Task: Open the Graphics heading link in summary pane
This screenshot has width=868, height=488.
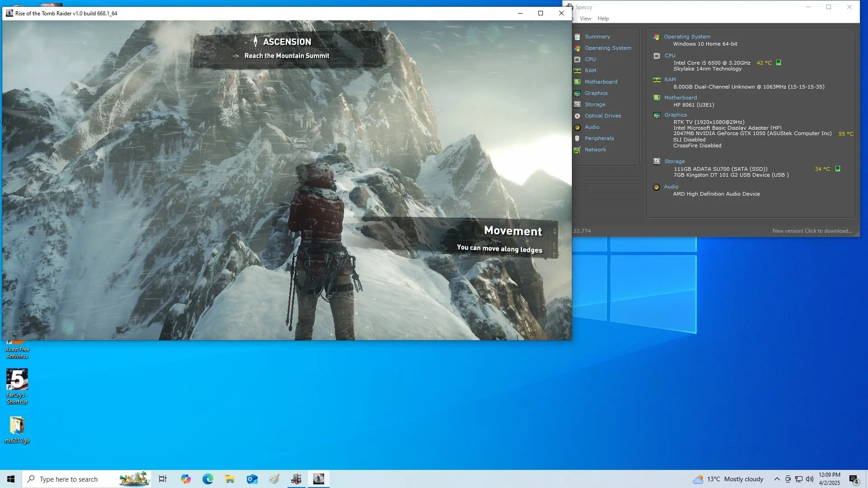Action: click(675, 115)
